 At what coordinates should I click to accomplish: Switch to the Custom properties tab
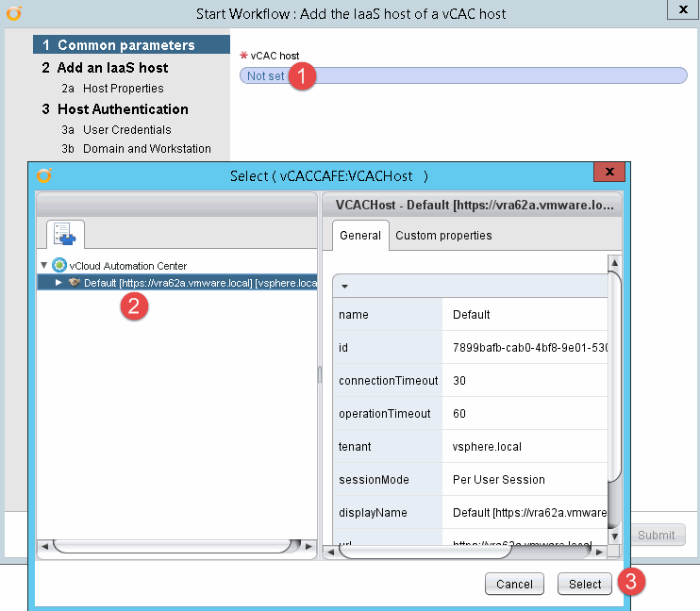pyautogui.click(x=443, y=236)
